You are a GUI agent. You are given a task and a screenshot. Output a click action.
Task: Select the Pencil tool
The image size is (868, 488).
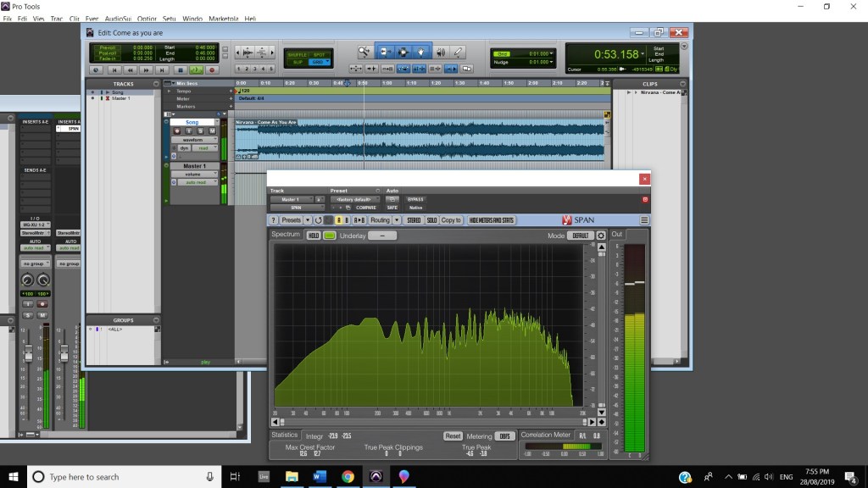[x=459, y=52]
